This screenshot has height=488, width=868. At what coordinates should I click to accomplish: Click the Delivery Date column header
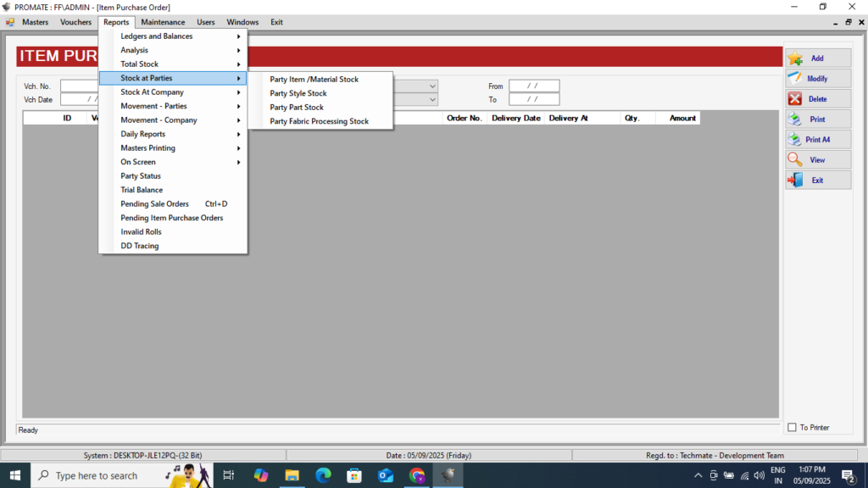[x=515, y=119]
